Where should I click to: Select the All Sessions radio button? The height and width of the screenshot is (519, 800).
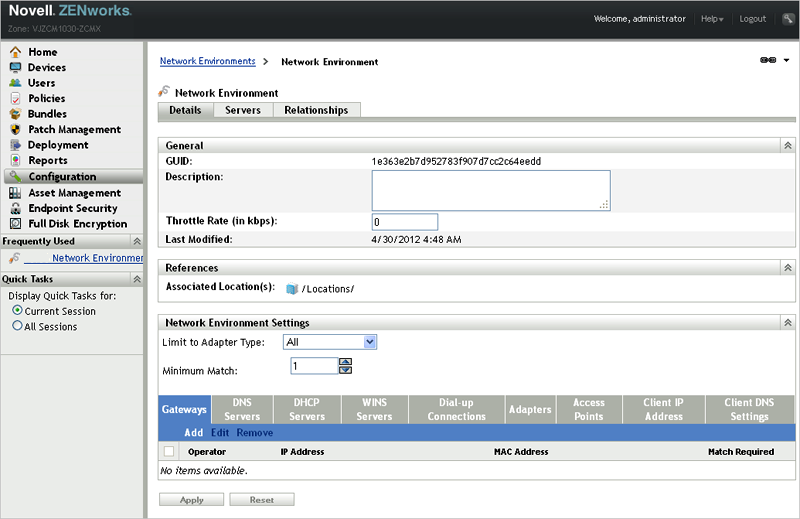[17, 326]
